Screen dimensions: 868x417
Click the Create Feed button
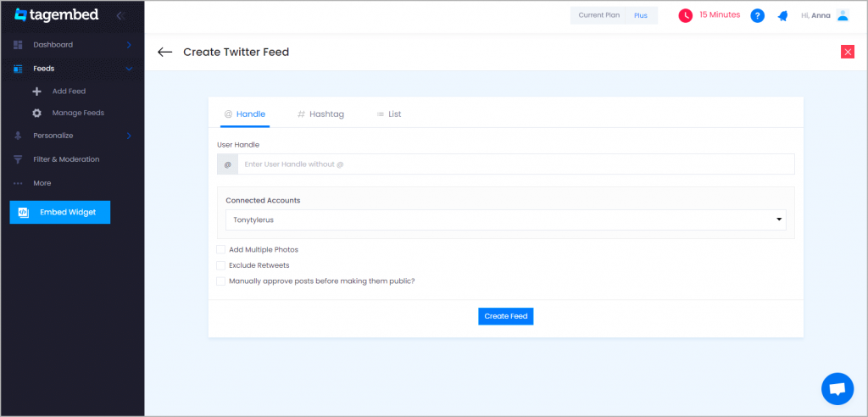point(505,316)
